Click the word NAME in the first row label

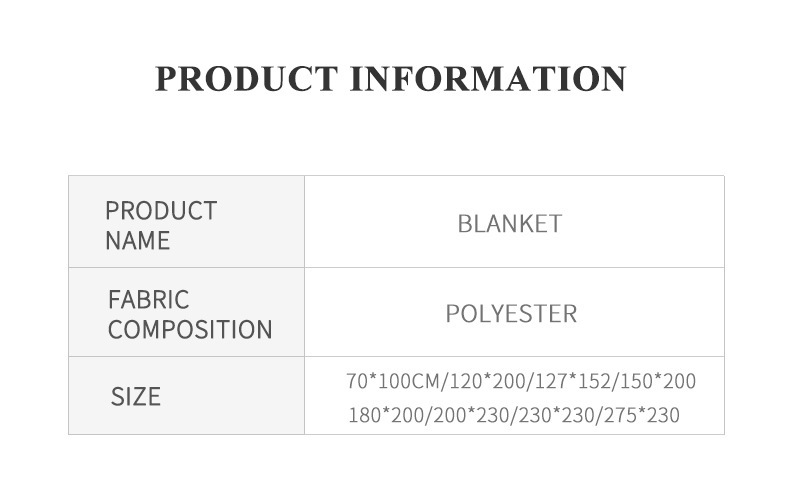[x=137, y=241]
